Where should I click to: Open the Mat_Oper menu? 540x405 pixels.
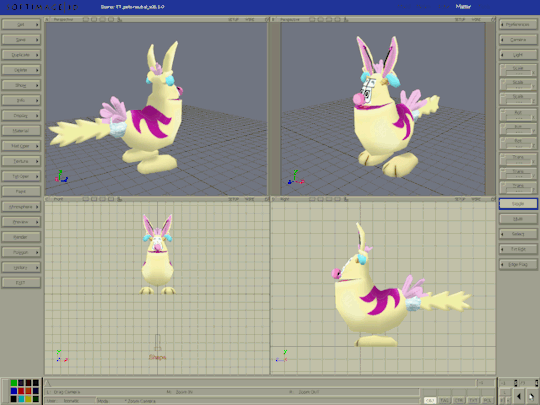pyautogui.click(x=21, y=146)
